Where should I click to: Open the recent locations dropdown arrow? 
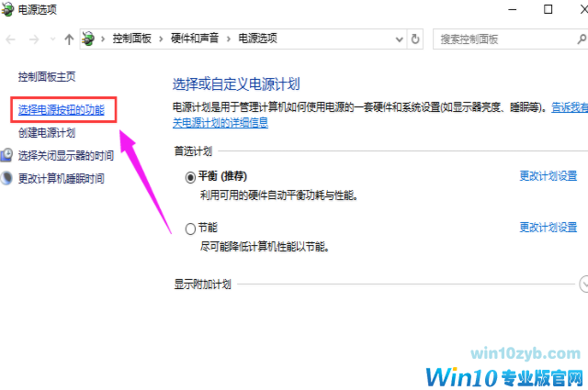[x=52, y=39]
